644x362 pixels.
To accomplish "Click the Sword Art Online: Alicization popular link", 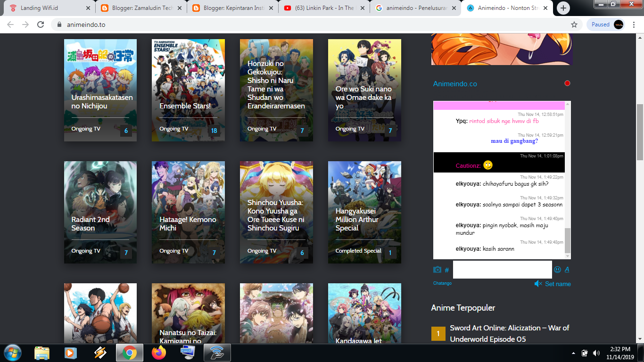I will coord(510,333).
